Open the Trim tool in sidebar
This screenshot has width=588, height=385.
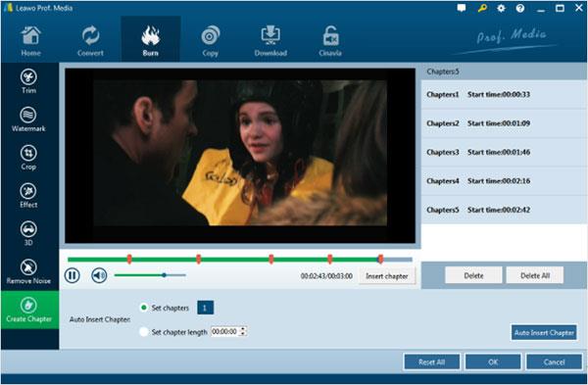click(28, 81)
